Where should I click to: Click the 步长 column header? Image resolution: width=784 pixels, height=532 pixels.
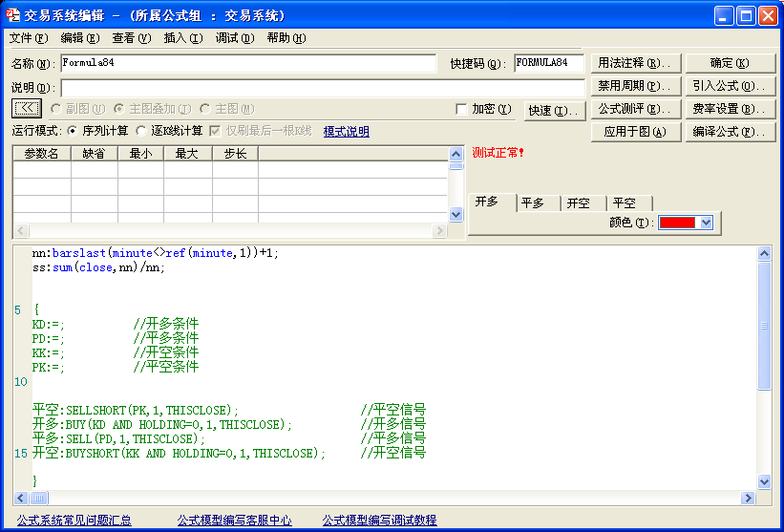[235, 154]
